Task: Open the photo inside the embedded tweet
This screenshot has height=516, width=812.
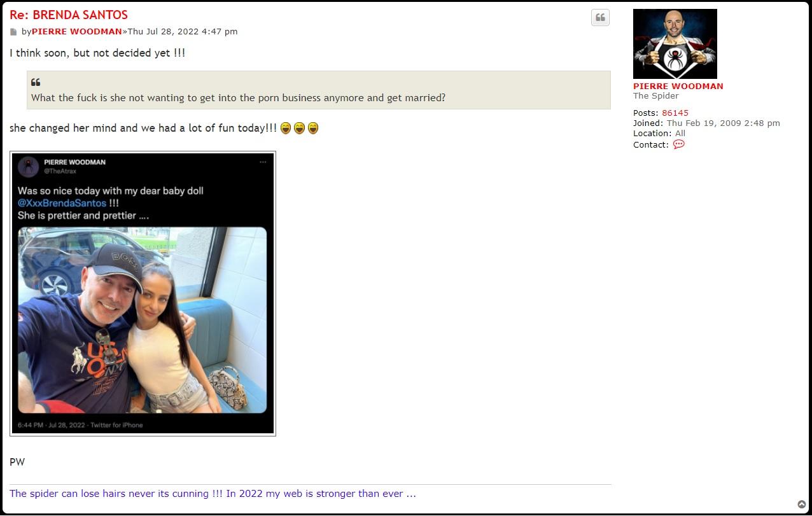Action: click(142, 320)
